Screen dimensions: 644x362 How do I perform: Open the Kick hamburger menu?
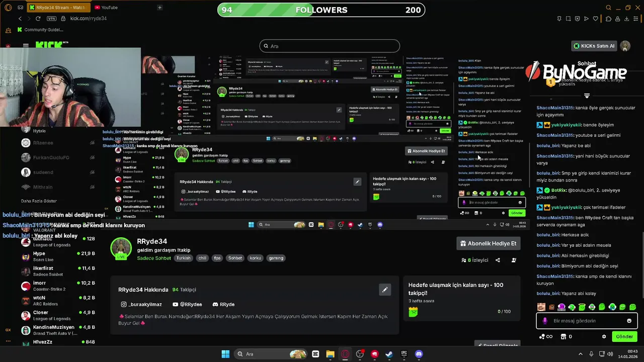pyautogui.click(x=26, y=46)
